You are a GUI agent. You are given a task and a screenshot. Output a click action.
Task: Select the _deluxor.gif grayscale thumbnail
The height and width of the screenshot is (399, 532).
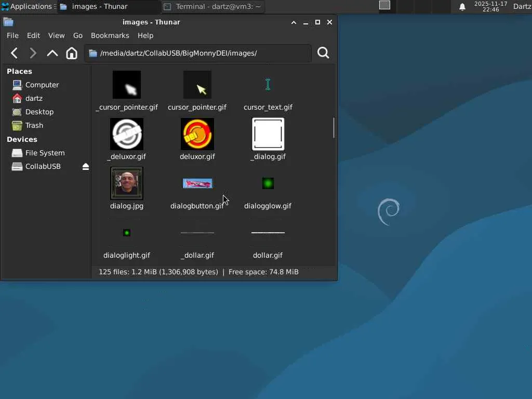point(127,134)
